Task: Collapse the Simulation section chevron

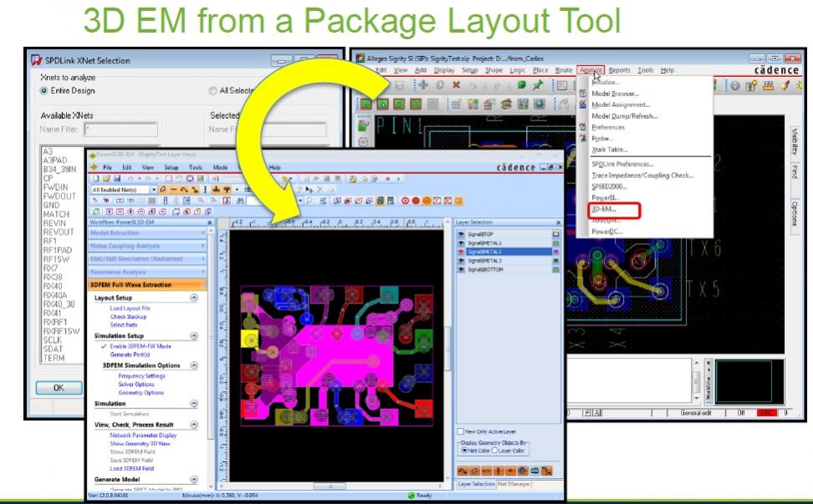Action: (x=194, y=404)
